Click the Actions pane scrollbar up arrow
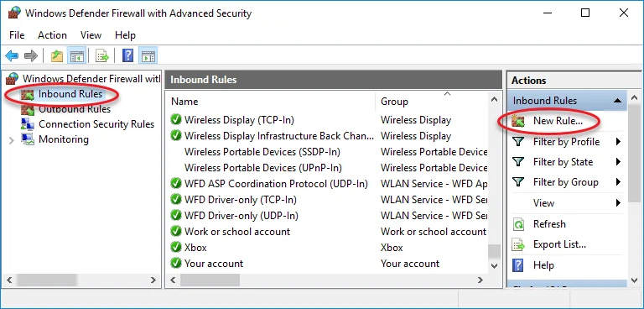The image size is (644, 309). click(634, 98)
